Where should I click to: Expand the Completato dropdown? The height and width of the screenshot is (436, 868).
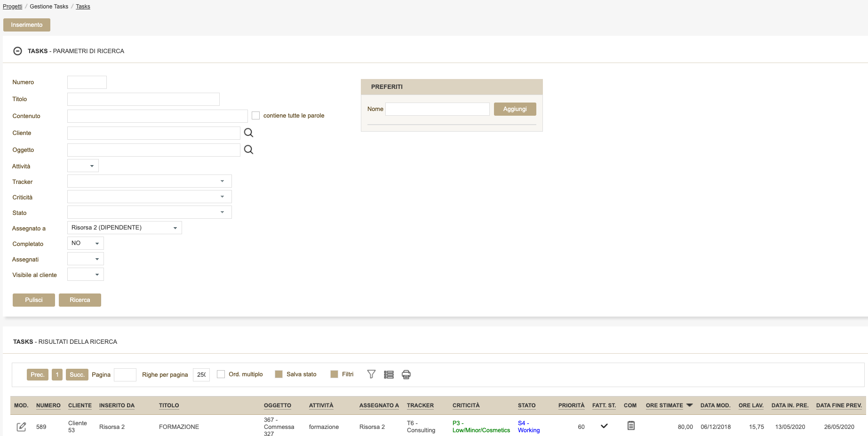[85, 243]
